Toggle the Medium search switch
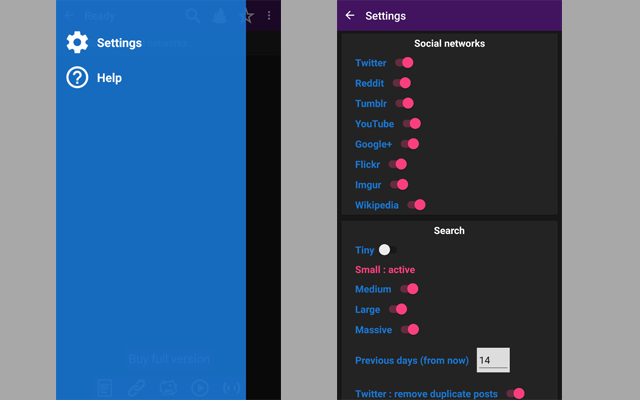 point(408,289)
